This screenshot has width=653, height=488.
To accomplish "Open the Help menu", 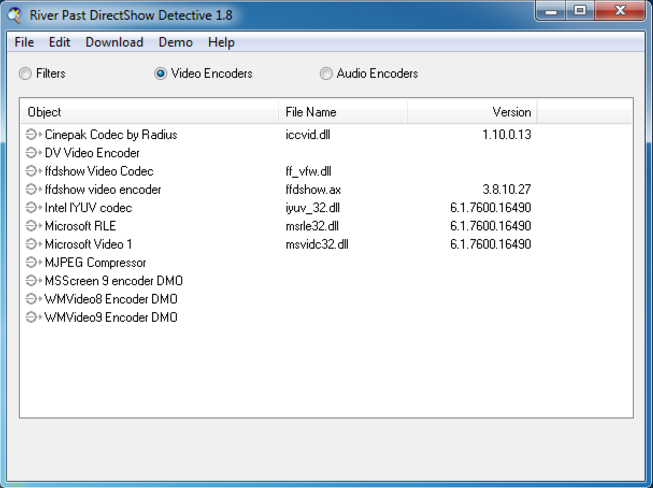I will tap(221, 42).
